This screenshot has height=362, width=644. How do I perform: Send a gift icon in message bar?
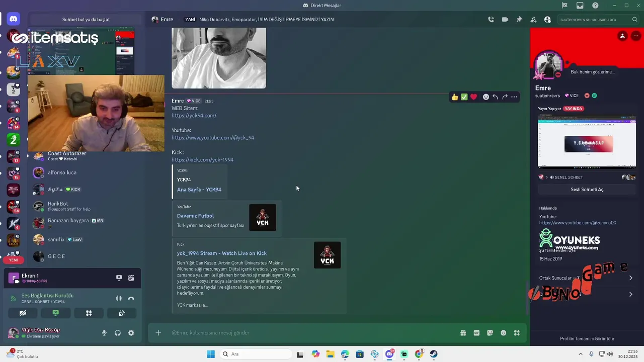click(463, 333)
